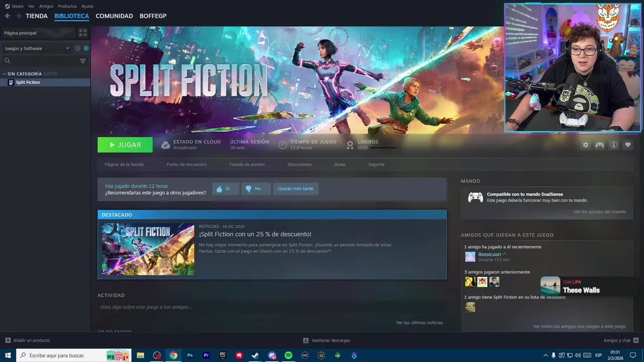
Task: Open the Windows Start menu
Action: click(8, 355)
